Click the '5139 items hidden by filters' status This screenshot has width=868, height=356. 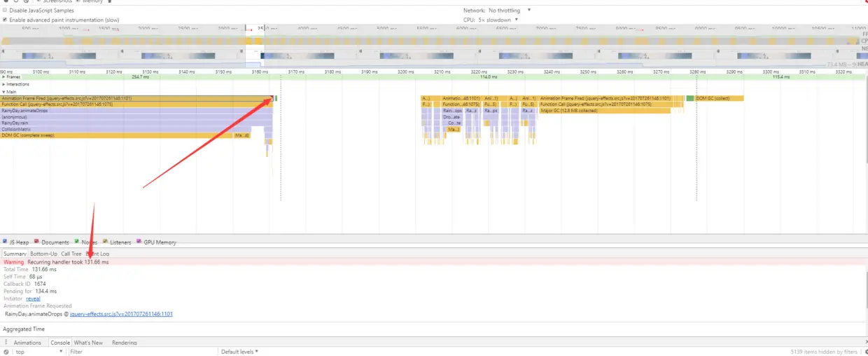point(824,352)
